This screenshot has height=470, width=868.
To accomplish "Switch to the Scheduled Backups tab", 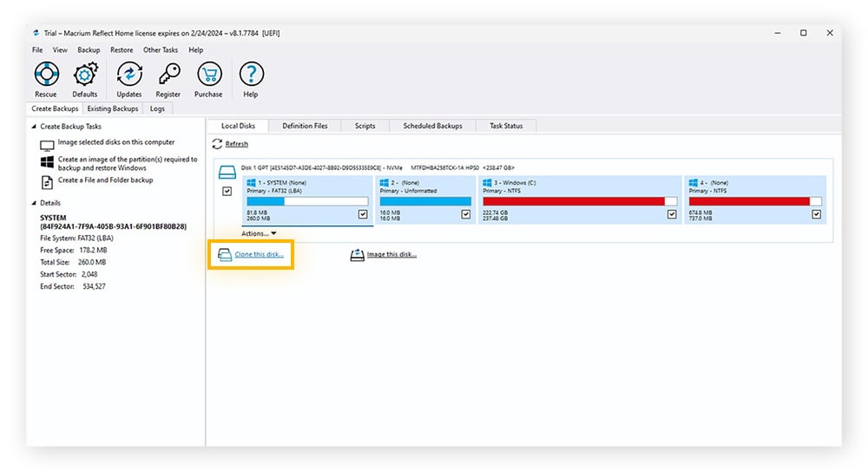I will tap(432, 126).
